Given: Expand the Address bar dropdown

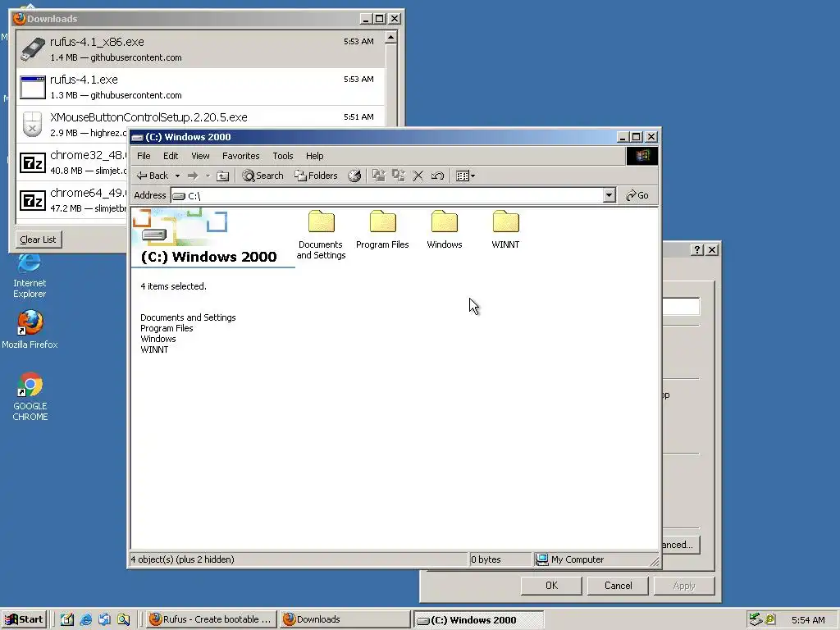Looking at the screenshot, I should [609, 195].
